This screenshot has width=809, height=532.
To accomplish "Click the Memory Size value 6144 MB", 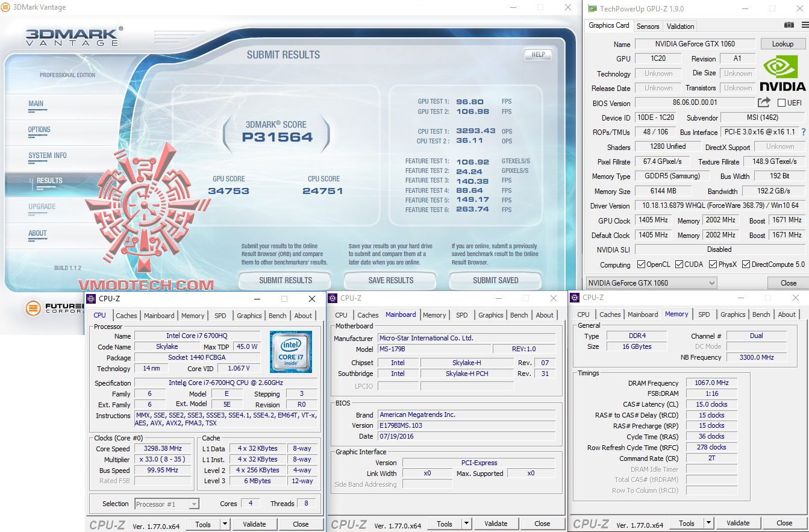I will (x=663, y=191).
